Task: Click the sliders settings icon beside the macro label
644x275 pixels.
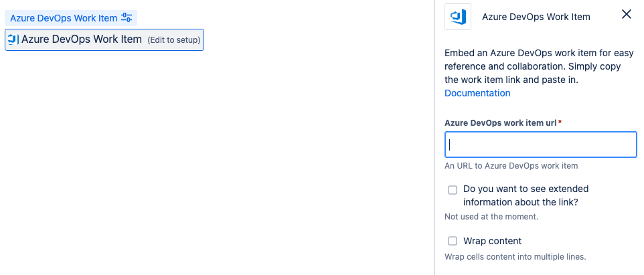Action: pos(127,18)
